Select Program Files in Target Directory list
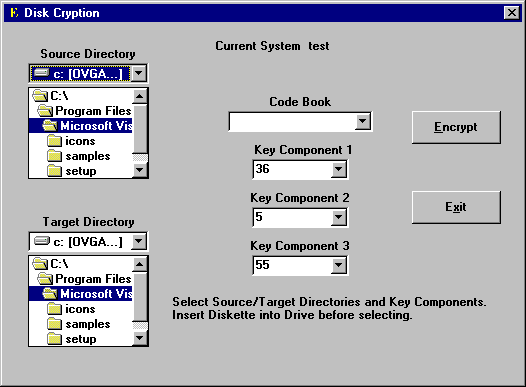This screenshot has height=387, width=526. pyautogui.click(x=81, y=279)
